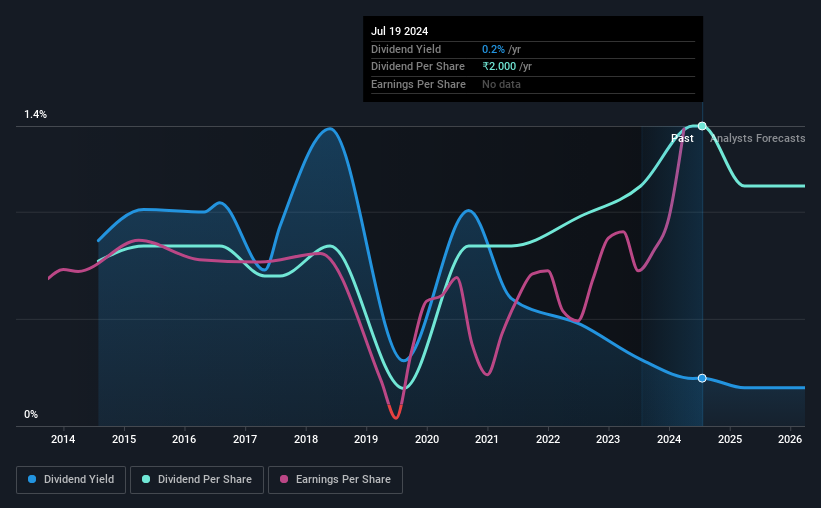
Task: Toggle the Dividend Per Share legend button
Action: pos(197,480)
